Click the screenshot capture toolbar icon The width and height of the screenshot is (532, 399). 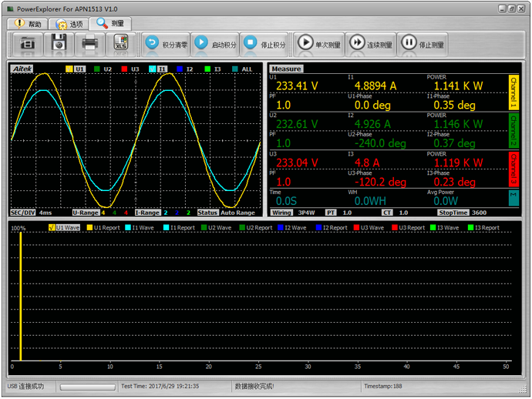(x=28, y=44)
